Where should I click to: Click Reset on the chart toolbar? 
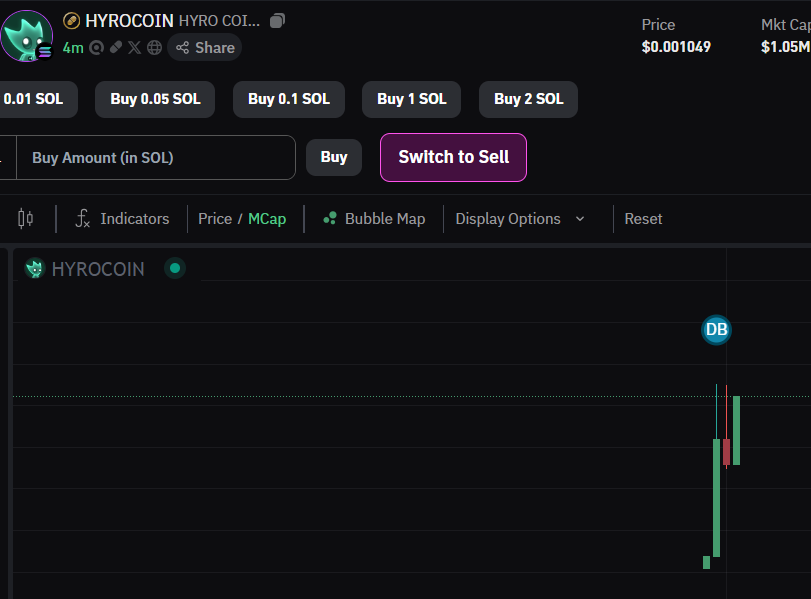[x=643, y=219]
